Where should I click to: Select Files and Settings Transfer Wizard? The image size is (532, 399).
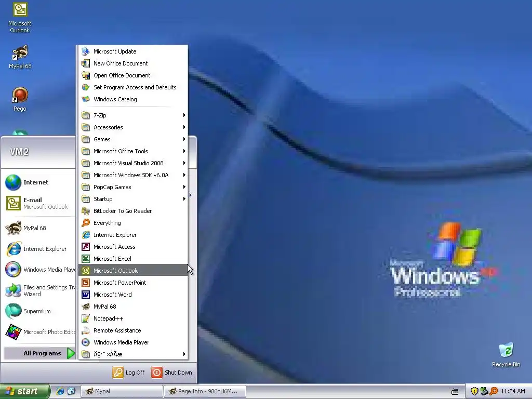click(x=39, y=290)
